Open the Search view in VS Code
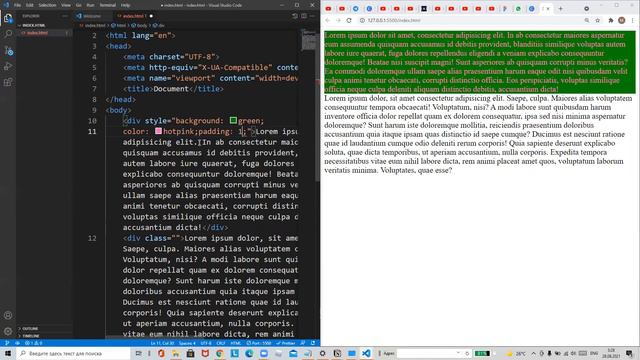 coord(8,34)
